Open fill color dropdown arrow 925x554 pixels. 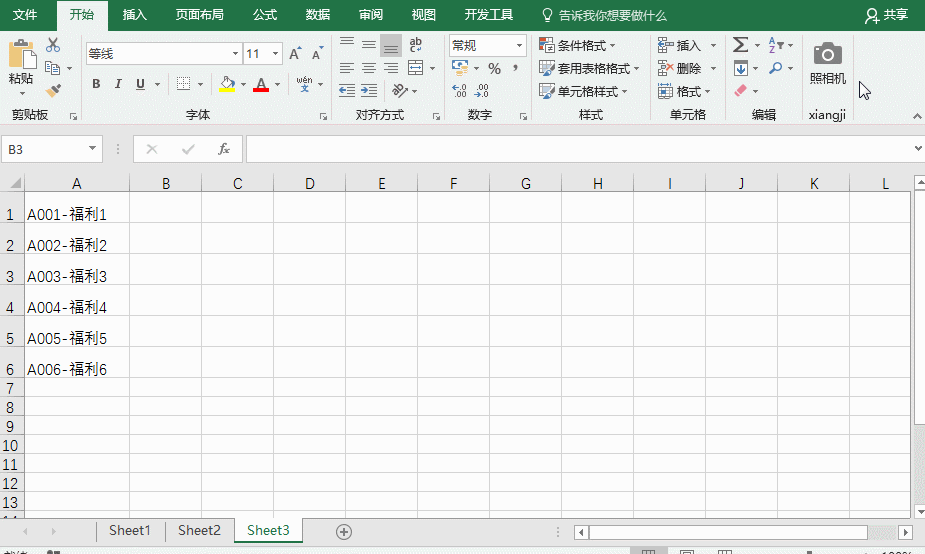coord(243,84)
